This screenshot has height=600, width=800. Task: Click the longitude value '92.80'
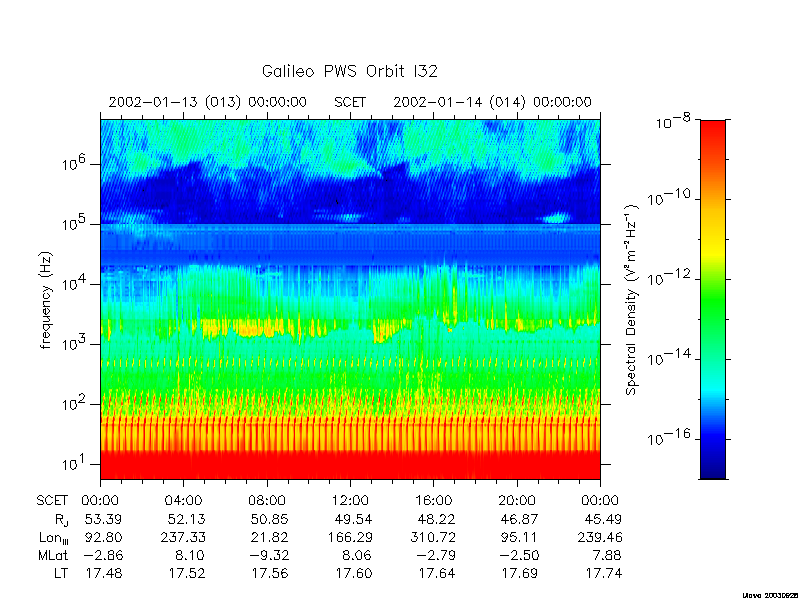click(x=104, y=537)
